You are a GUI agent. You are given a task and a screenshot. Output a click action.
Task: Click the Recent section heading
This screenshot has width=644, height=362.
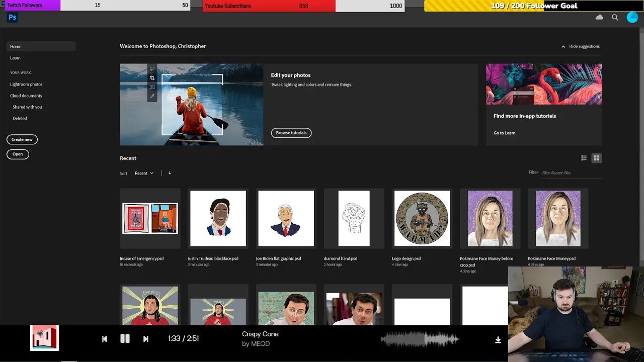(128, 158)
